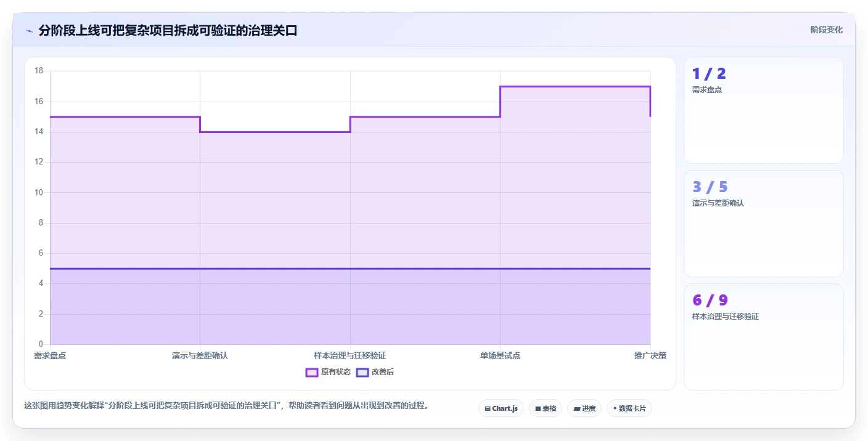Image resolution: width=868 pixels, height=441 pixels.
Task: Click x-axis label 需求盘点 on chart
Action: point(50,355)
